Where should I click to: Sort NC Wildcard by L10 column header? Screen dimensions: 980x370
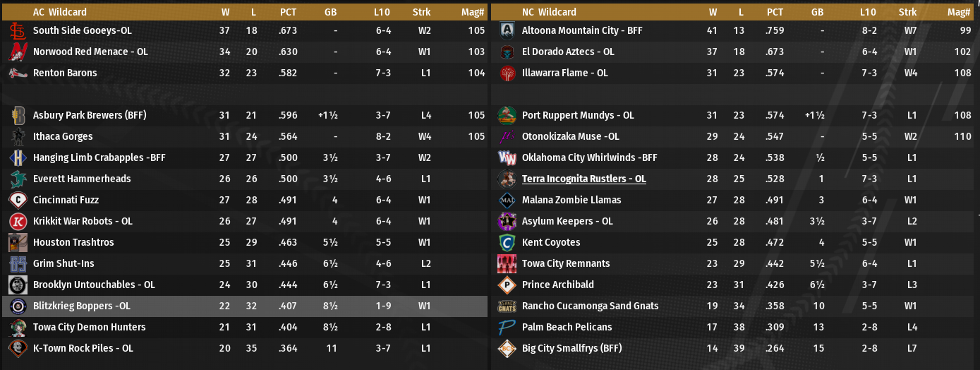pyautogui.click(x=868, y=12)
